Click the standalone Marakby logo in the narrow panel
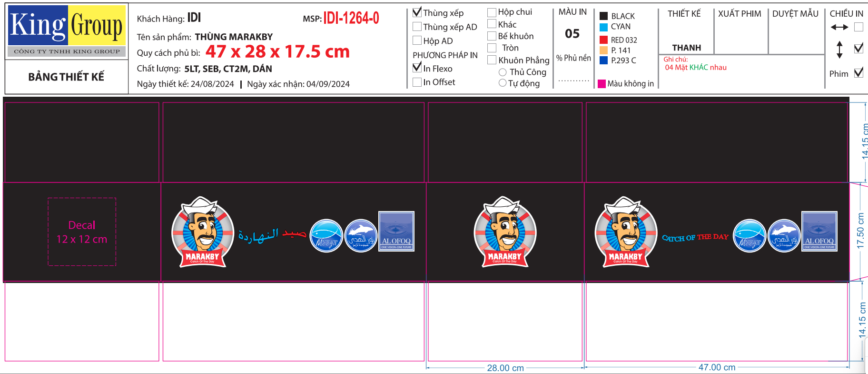868x374 pixels. 505,232
